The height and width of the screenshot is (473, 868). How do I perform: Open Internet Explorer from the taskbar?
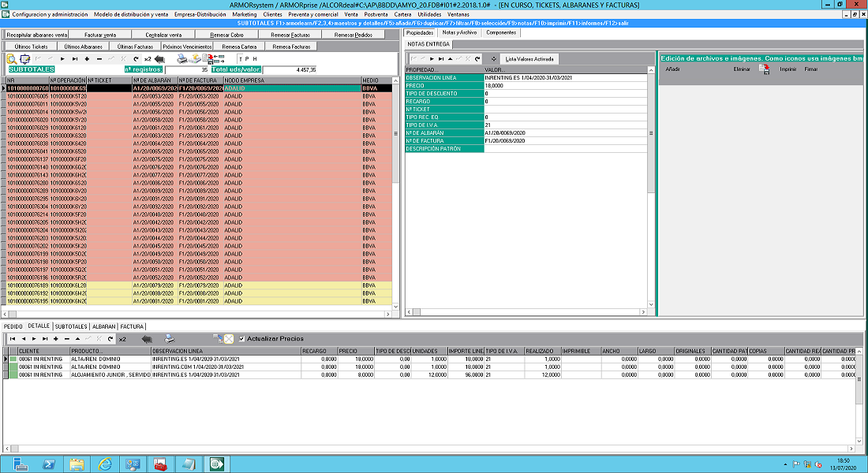pyautogui.click(x=104, y=464)
